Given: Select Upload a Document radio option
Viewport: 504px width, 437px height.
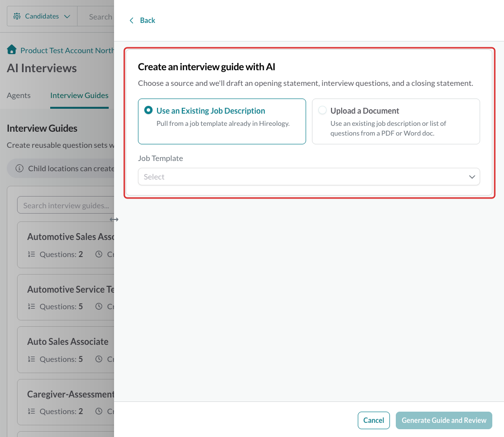Looking at the screenshot, I should [x=322, y=110].
